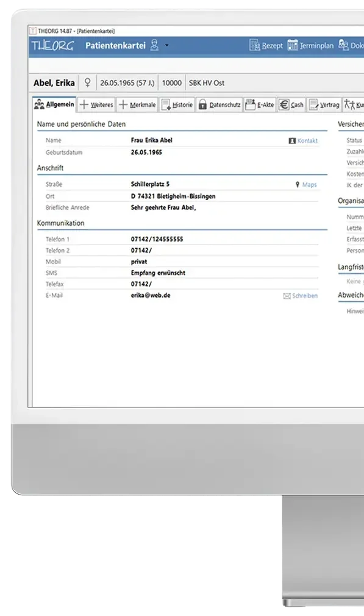Open the Historie tab
Viewport: 364px width, 616px height.
pos(177,104)
